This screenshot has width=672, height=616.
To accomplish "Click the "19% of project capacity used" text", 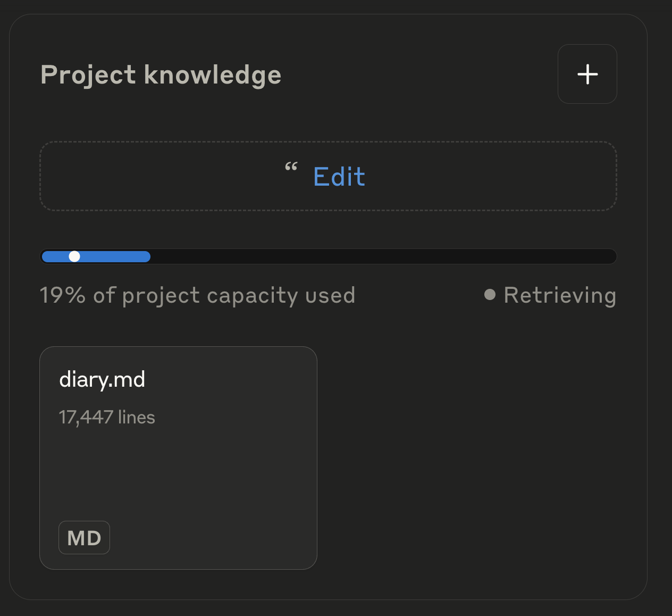I will click(x=197, y=295).
